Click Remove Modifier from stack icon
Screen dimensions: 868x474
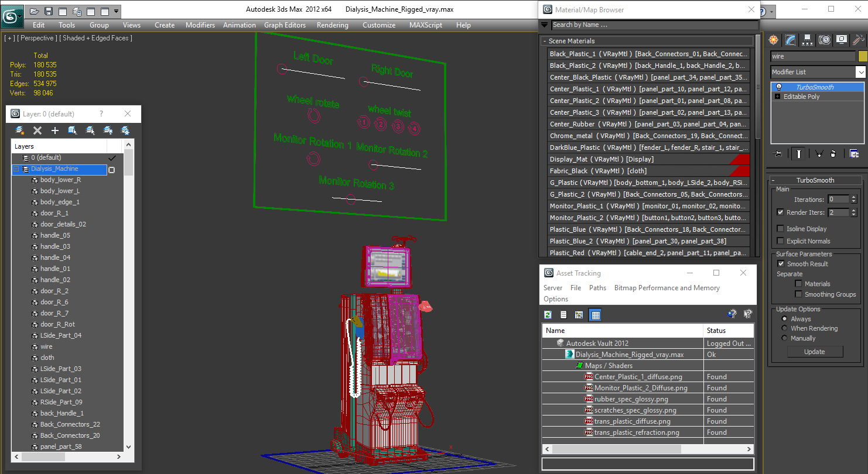click(833, 153)
